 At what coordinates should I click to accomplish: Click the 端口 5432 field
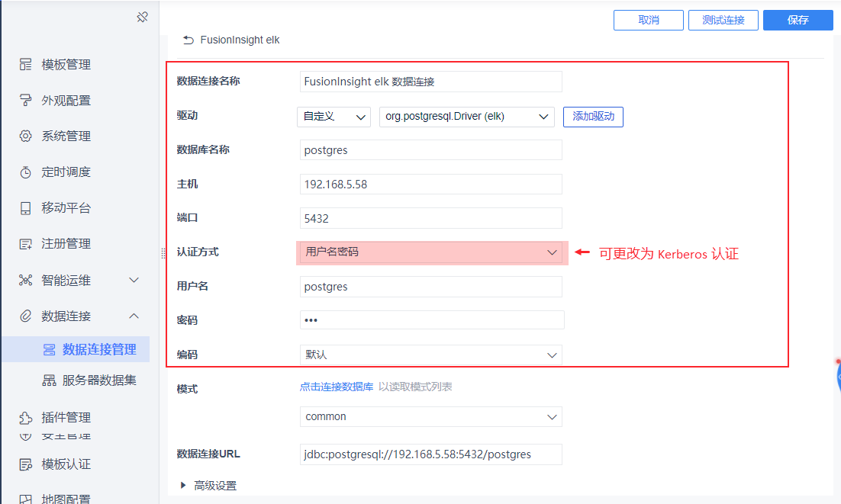pos(430,218)
